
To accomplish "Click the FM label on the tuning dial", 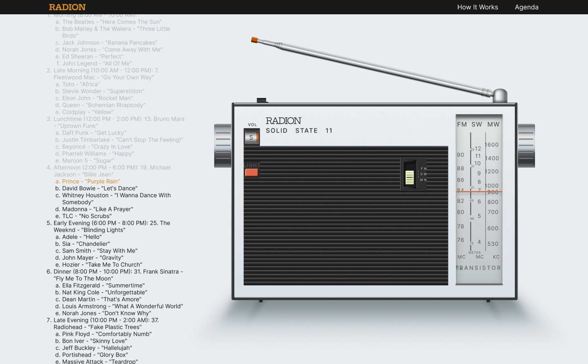I will click(x=462, y=124).
